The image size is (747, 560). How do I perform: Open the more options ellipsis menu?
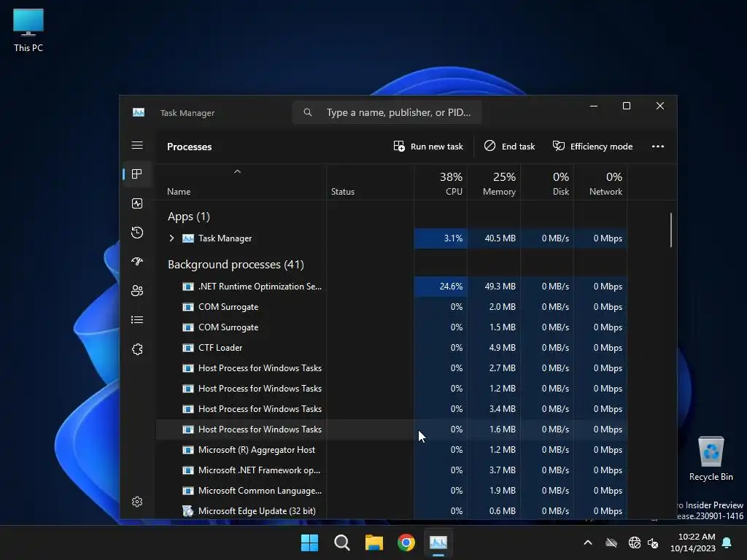[658, 146]
